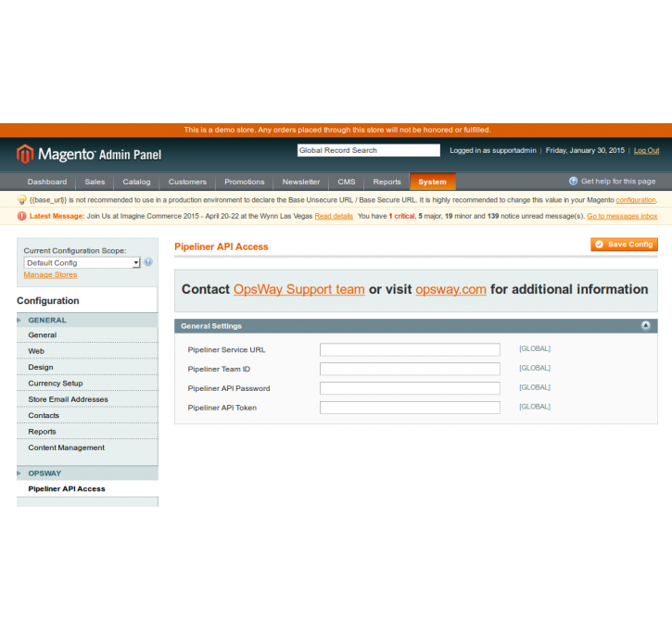This screenshot has width=672, height=630.
Task: Click the Pipeliner API Access page heading
Action: (222, 247)
